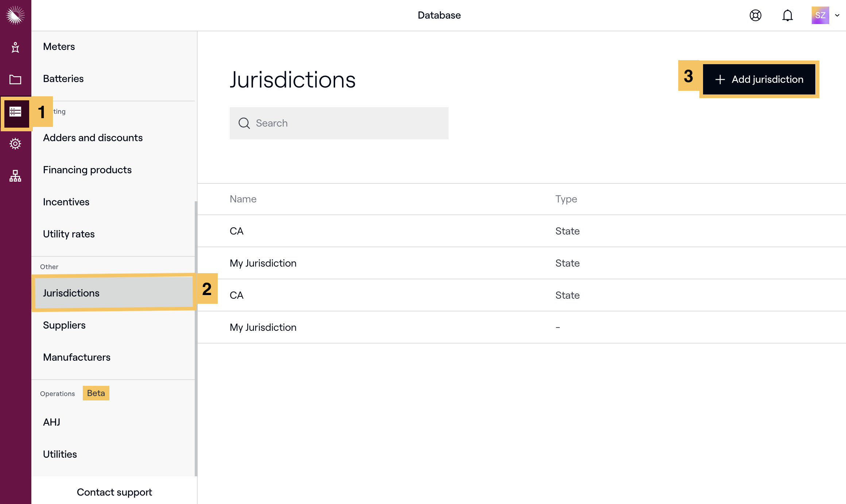Click Contact support at the bottom
The width and height of the screenshot is (846, 504).
114,492
